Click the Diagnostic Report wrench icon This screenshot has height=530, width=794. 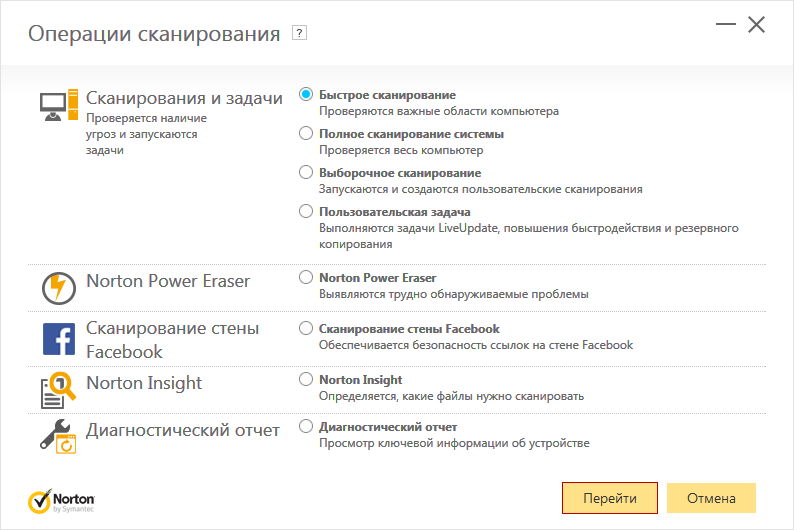click(58, 436)
